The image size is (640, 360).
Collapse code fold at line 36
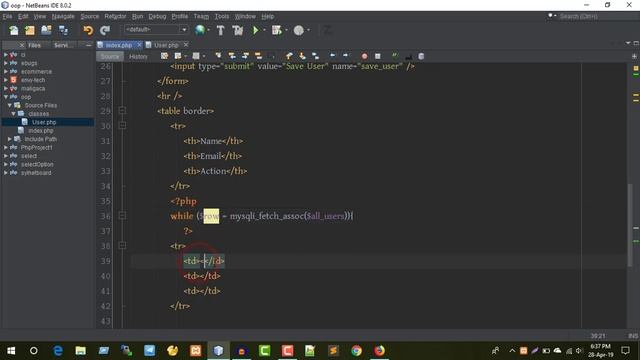[122, 215]
